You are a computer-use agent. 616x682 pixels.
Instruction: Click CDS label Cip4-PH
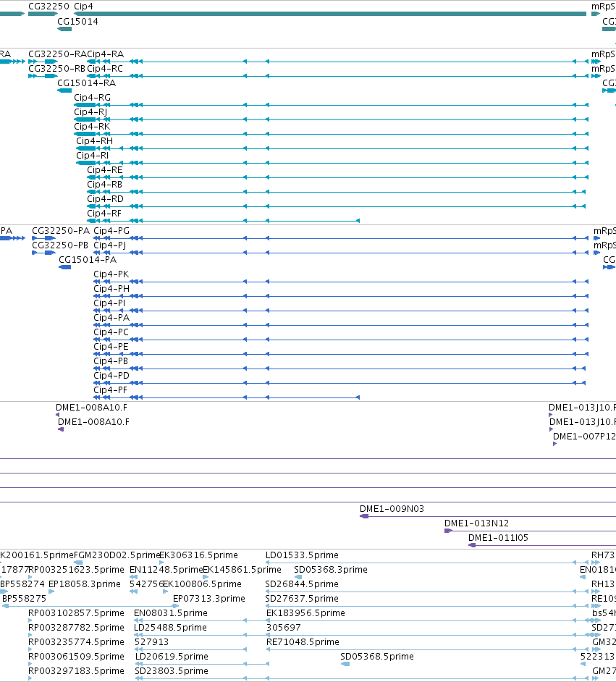[x=111, y=289]
